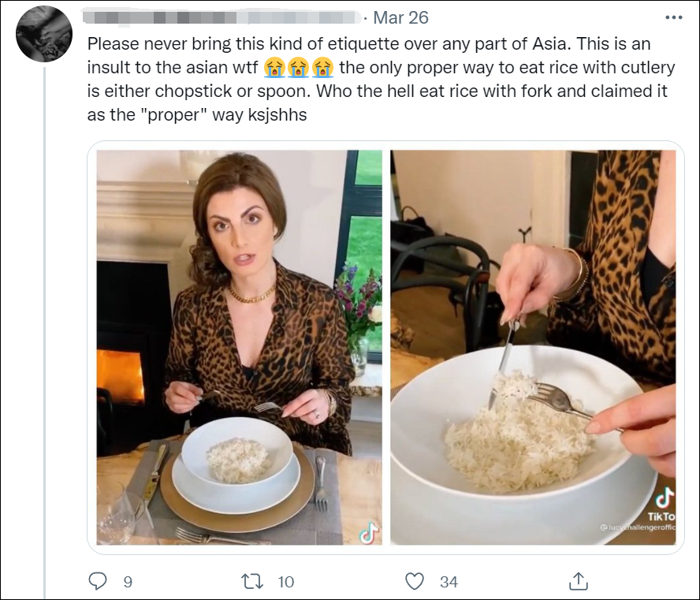Image resolution: width=700 pixels, height=600 pixels.
Task: Click the tweet author's profile avatar
Action: click(x=44, y=33)
